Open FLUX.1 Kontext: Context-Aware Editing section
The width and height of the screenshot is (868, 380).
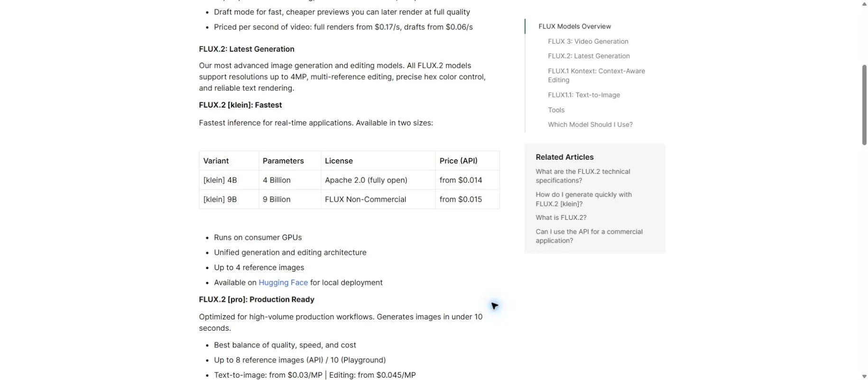pyautogui.click(x=596, y=75)
